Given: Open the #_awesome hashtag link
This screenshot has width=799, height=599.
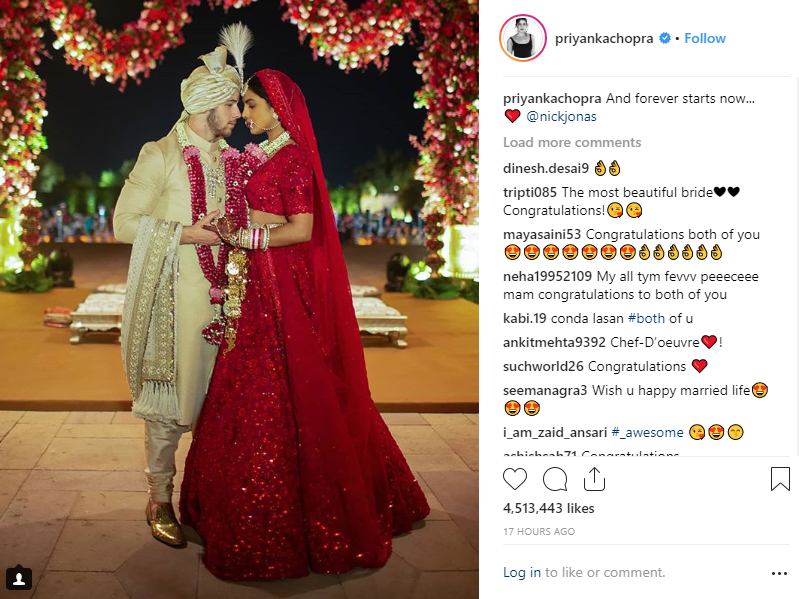Looking at the screenshot, I should point(647,432).
